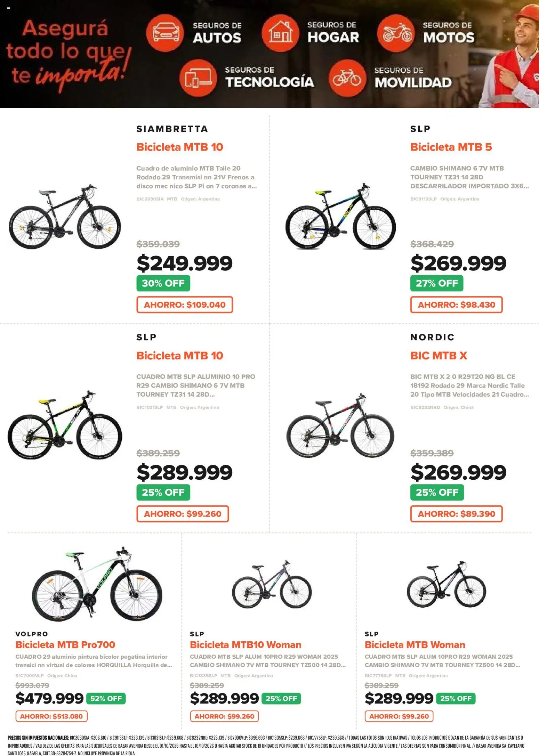The image size is (539, 756).
Task: Click the Nordic BIC MTB X product title
Action: pyautogui.click(x=439, y=356)
